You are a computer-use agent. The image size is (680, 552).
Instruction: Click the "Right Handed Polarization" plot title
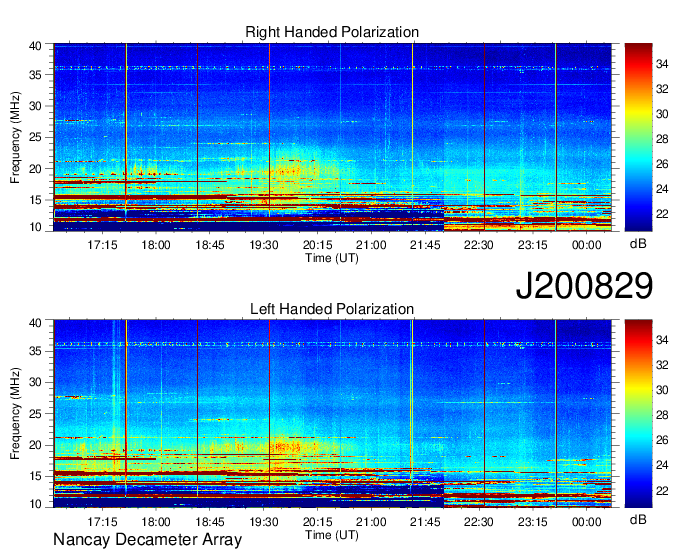[332, 32]
